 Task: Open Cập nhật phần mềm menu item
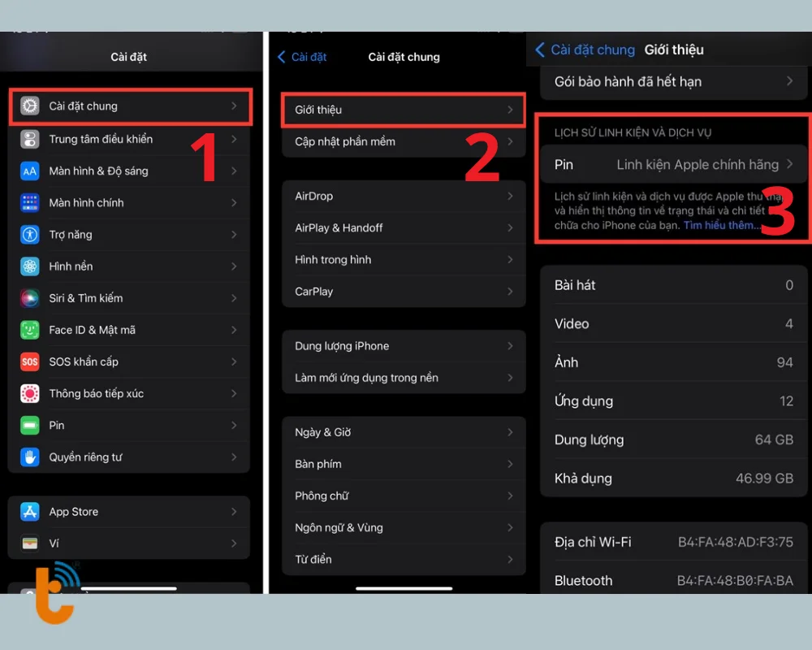(345, 141)
